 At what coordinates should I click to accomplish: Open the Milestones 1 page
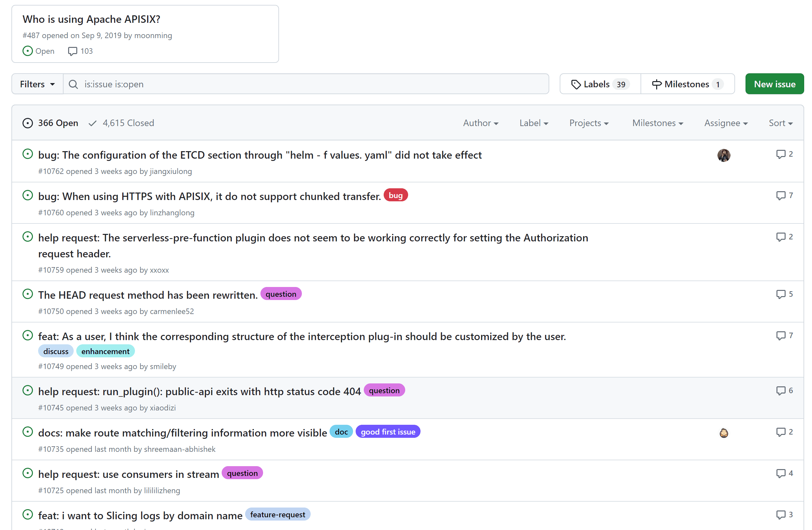point(687,84)
